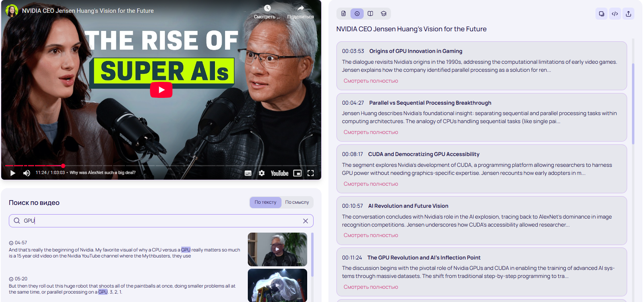This screenshot has height=302, width=644.
Task: Click heading 'CUDA and Democratizing GPU Accessibility'
Action: tap(424, 154)
